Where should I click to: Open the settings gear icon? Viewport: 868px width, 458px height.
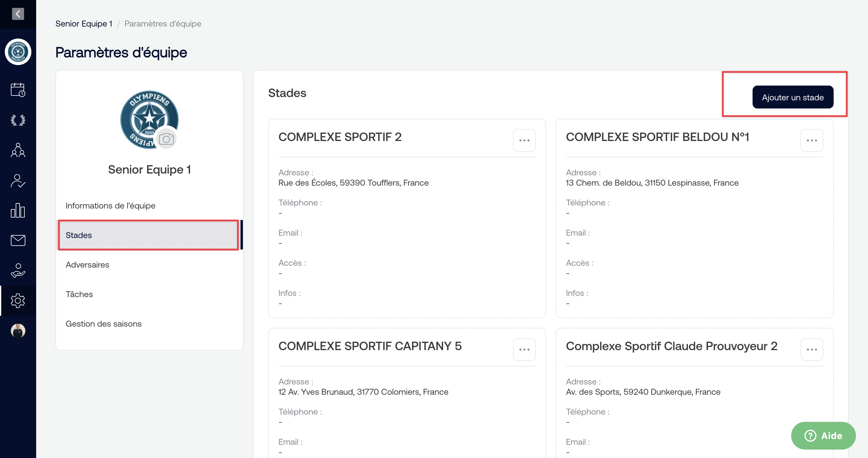pyautogui.click(x=18, y=300)
